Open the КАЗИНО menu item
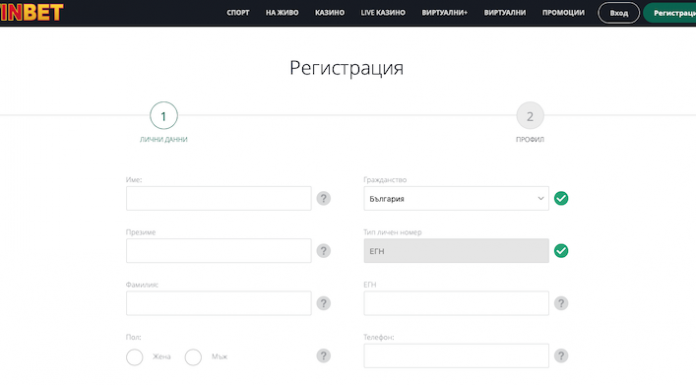 click(x=330, y=13)
